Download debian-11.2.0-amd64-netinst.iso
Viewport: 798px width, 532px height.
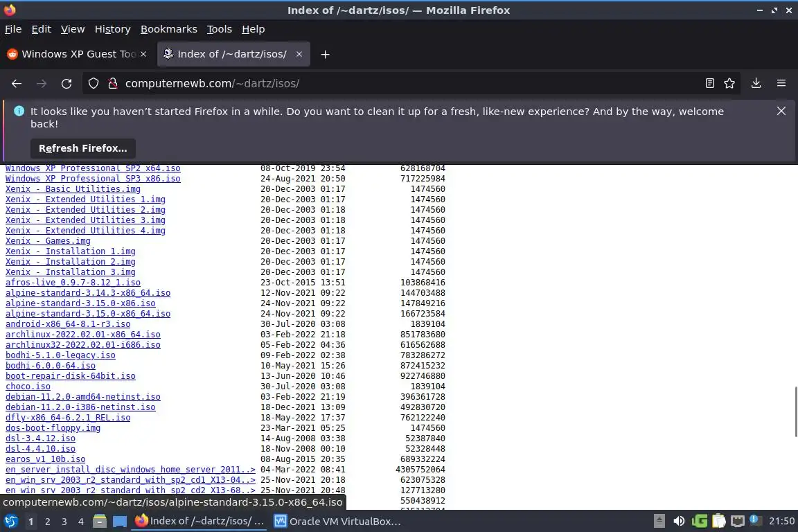(83, 397)
